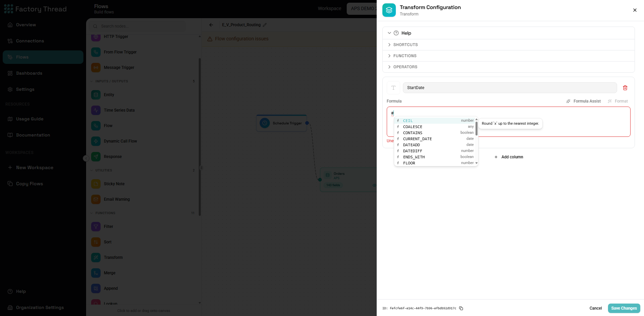Copy the transform ID to clipboard
The image size is (644, 316).
click(x=461, y=308)
